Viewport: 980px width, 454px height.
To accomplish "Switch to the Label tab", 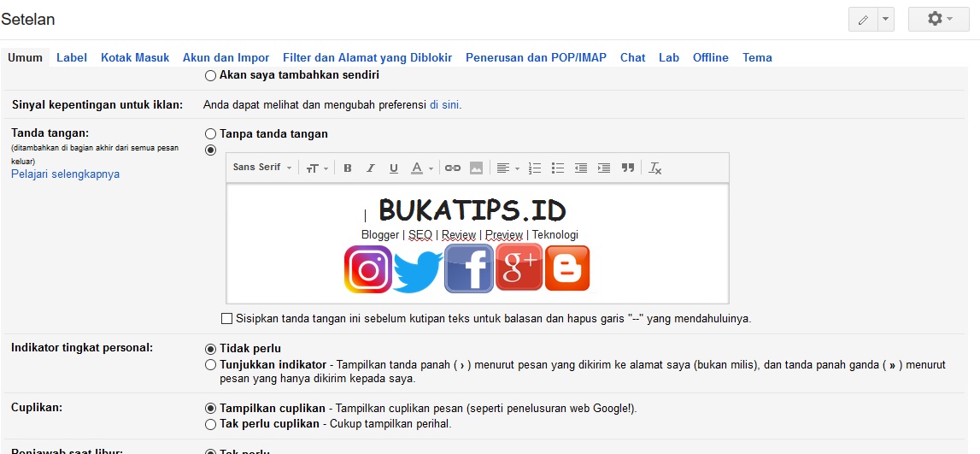I will pyautogui.click(x=71, y=57).
